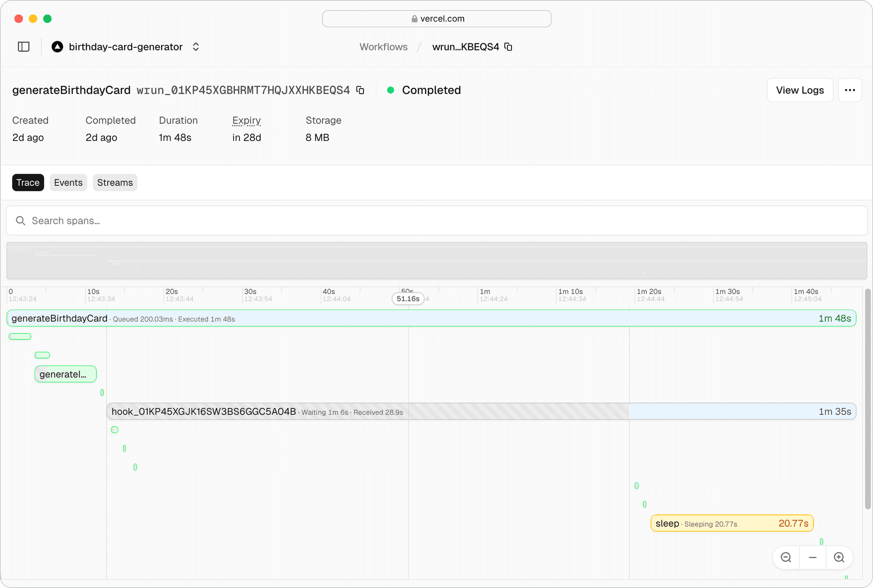Expand the collapsed span below generateBirthdayCard
The height and width of the screenshot is (588, 873).
click(20, 336)
